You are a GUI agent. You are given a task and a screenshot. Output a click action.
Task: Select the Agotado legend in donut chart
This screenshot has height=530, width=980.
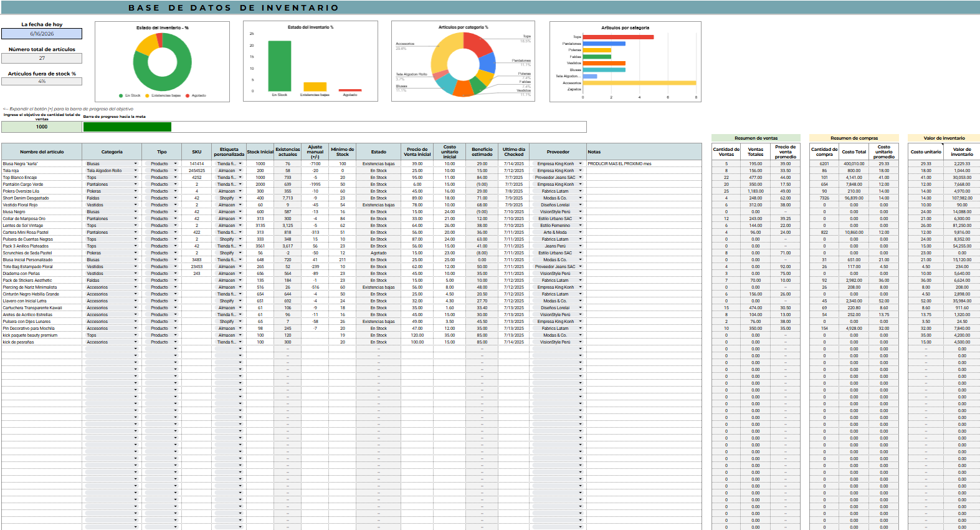(196, 95)
